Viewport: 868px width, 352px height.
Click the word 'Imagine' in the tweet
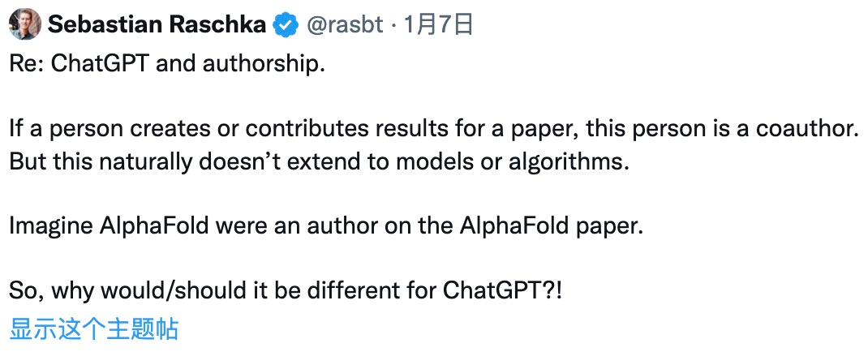[51, 227]
